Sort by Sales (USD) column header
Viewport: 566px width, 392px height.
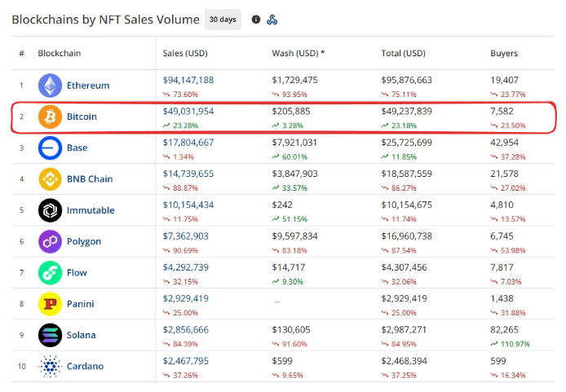185,53
